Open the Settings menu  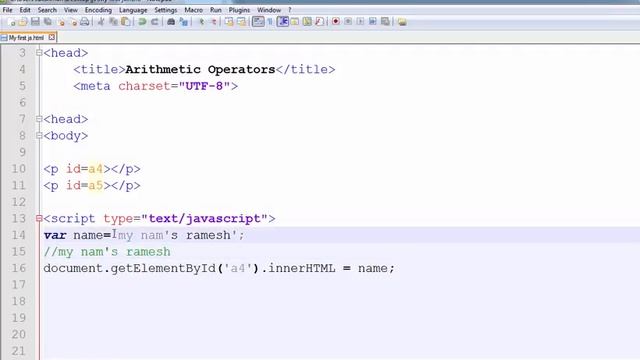coord(166,10)
